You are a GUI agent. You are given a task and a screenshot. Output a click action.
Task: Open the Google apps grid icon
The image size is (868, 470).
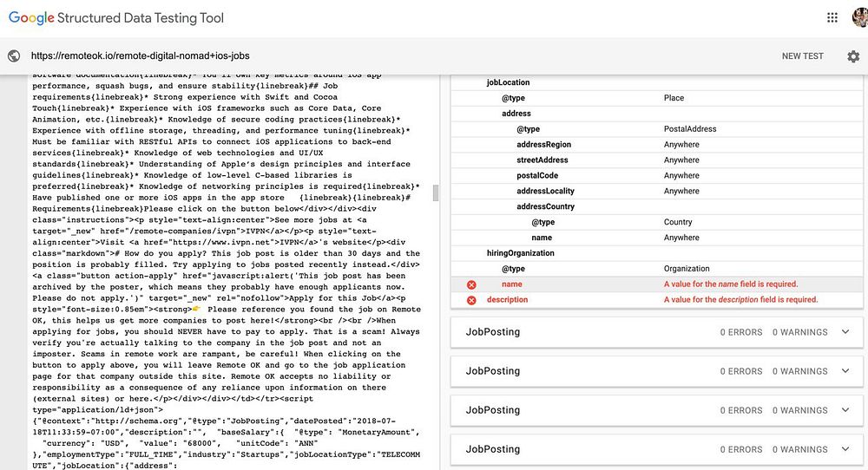(x=832, y=17)
